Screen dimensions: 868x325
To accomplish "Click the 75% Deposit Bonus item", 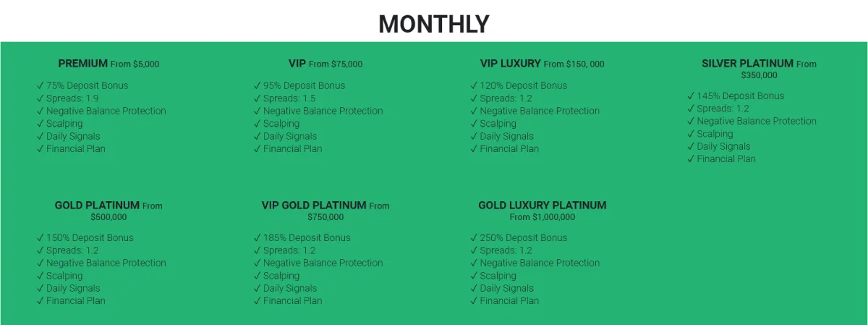I will pos(82,85).
